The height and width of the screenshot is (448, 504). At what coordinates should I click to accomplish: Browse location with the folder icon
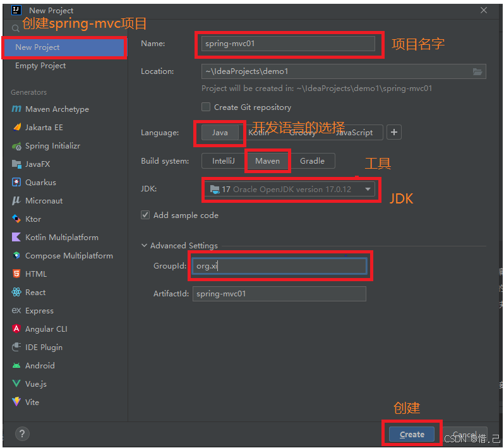(477, 71)
